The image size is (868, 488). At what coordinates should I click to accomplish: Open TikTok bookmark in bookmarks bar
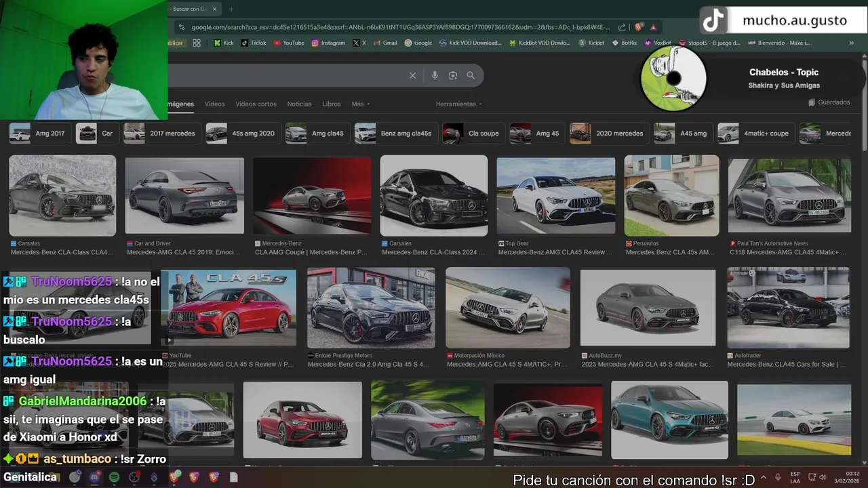(x=254, y=43)
